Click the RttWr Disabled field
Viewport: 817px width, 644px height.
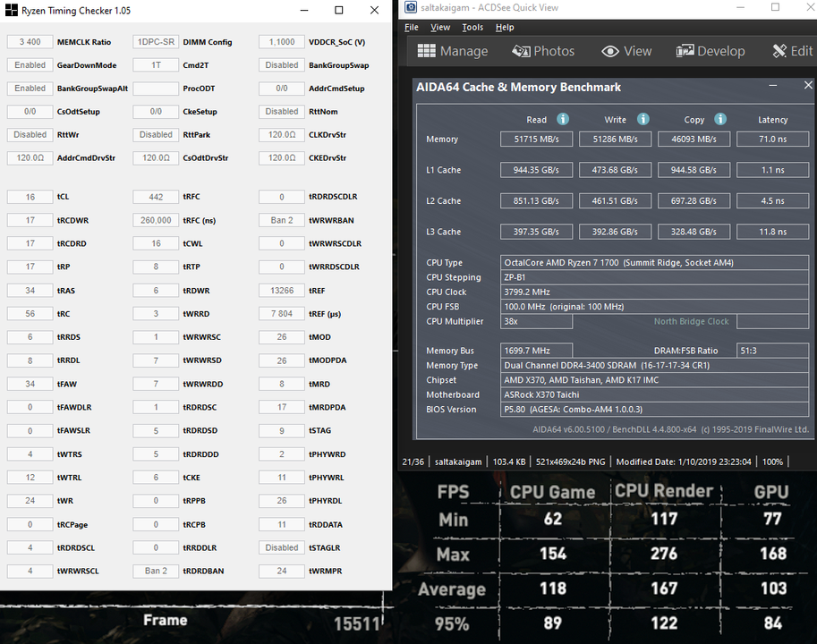pos(30,134)
